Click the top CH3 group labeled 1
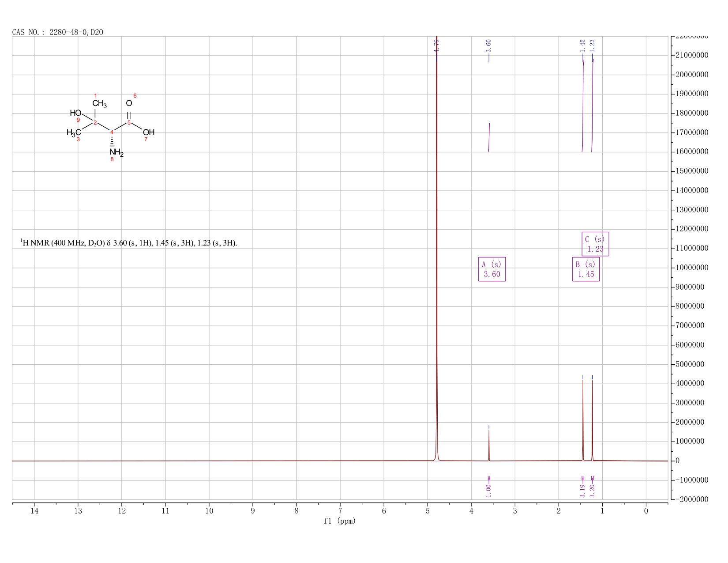Image resolution: width=728 pixels, height=563 pixels. pyautogui.click(x=99, y=104)
